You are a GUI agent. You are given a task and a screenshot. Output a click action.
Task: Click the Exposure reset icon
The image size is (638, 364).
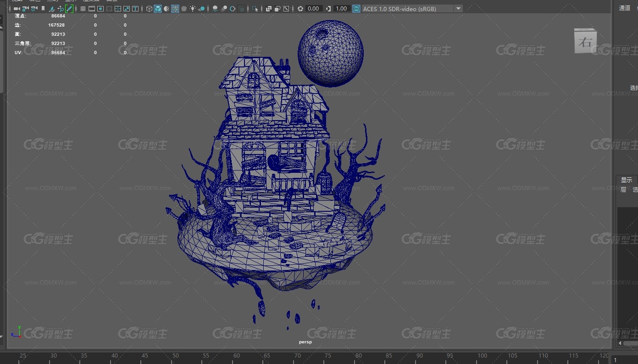click(x=300, y=9)
